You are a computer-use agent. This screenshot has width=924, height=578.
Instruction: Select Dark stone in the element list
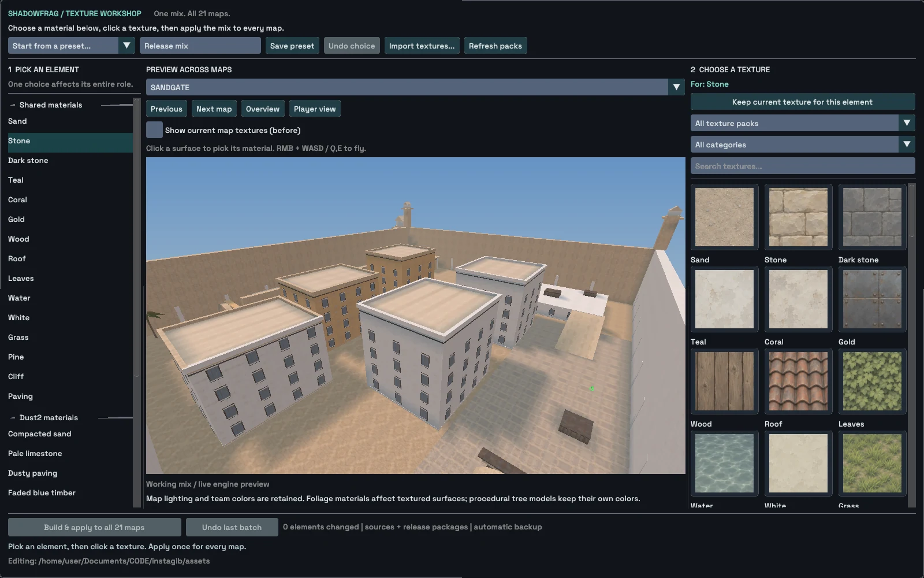pos(70,161)
